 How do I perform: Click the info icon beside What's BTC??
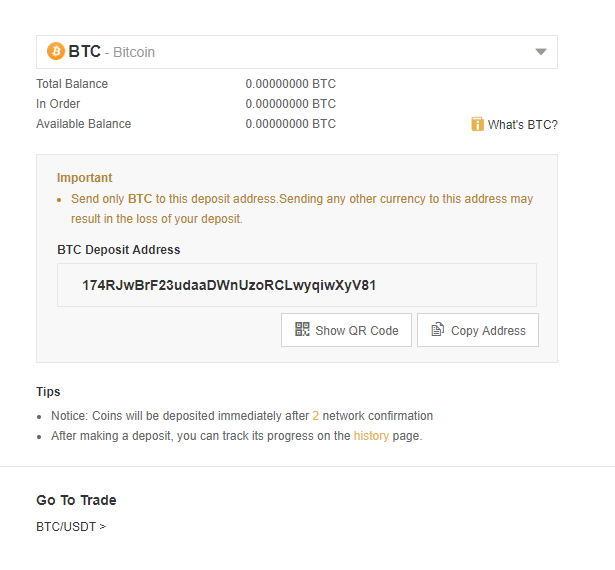pos(477,124)
